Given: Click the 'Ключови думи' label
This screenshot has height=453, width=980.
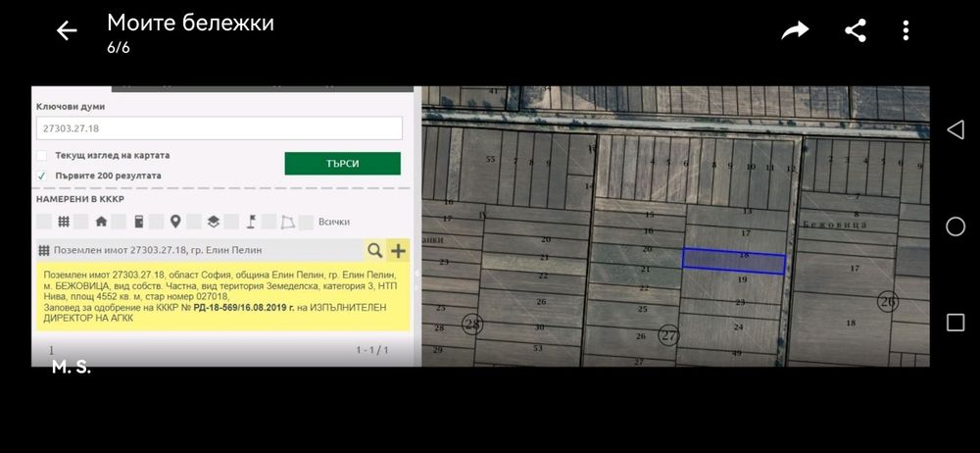Looking at the screenshot, I should click(71, 107).
